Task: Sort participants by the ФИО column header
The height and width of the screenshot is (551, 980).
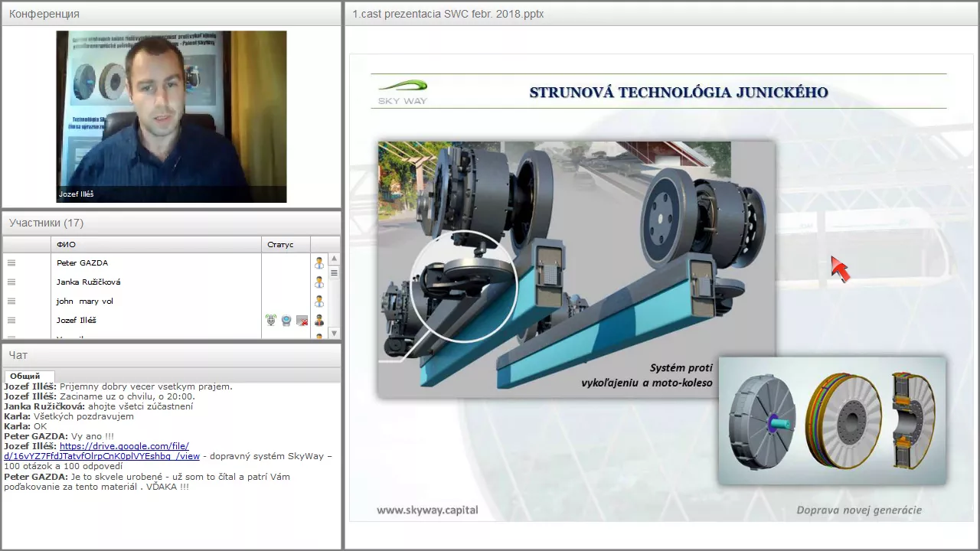Action: [x=157, y=244]
